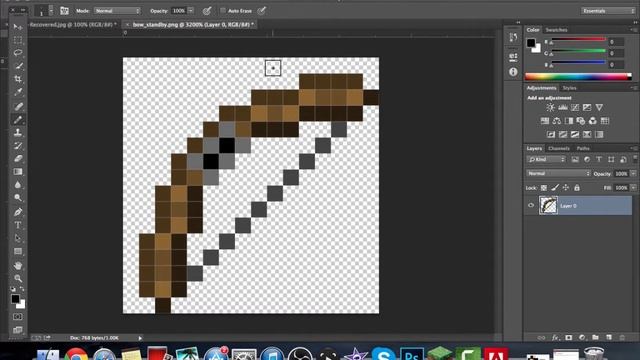Click the pencil Opacity 100% field
Screen dimensions: 640x360
[179, 11]
